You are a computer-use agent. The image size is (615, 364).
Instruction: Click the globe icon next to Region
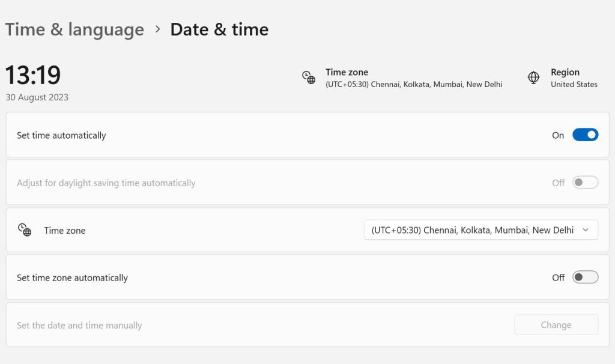point(533,77)
